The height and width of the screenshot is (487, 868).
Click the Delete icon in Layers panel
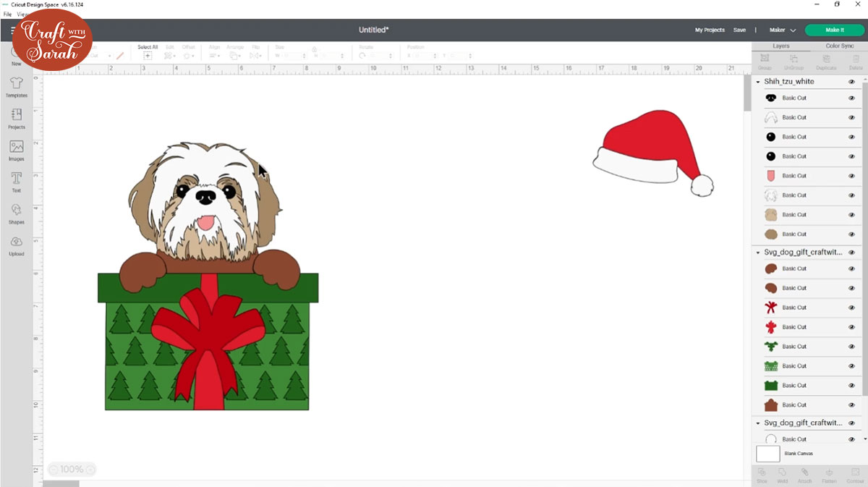pyautogui.click(x=856, y=58)
